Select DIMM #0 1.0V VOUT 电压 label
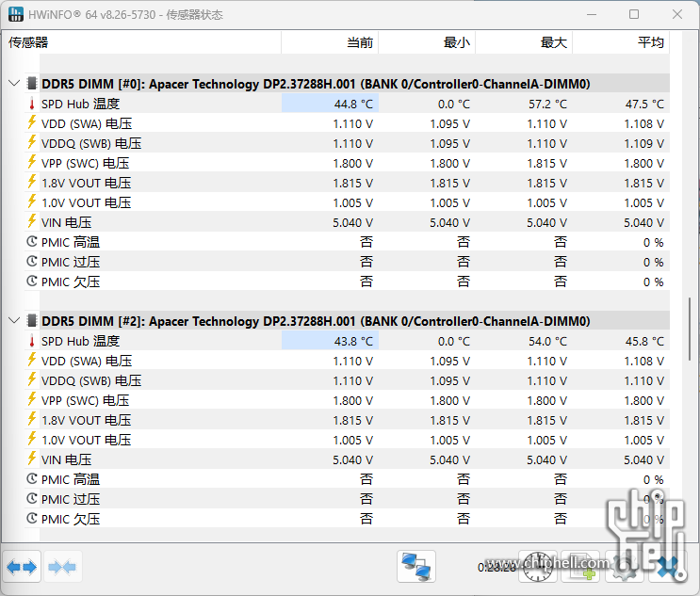The height and width of the screenshot is (596, 700). coord(86,203)
